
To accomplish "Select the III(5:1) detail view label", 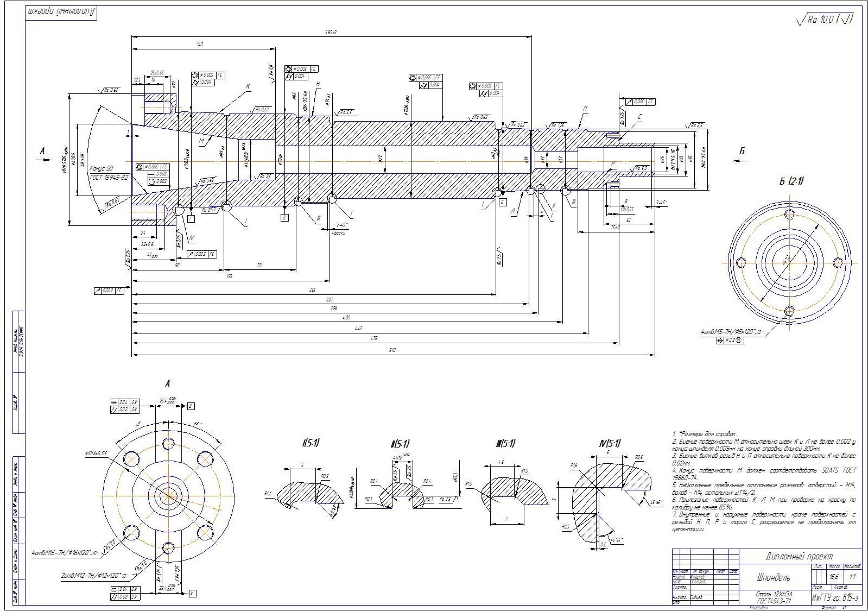I will (505, 443).
